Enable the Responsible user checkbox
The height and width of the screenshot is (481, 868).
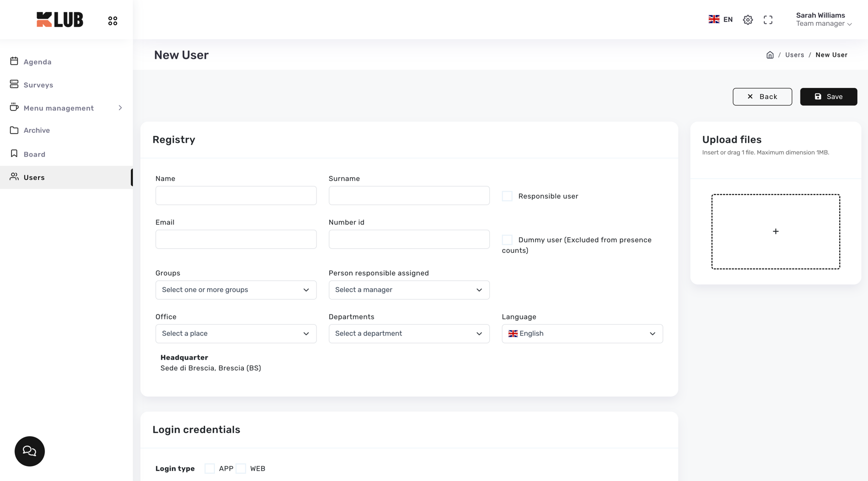click(x=507, y=196)
